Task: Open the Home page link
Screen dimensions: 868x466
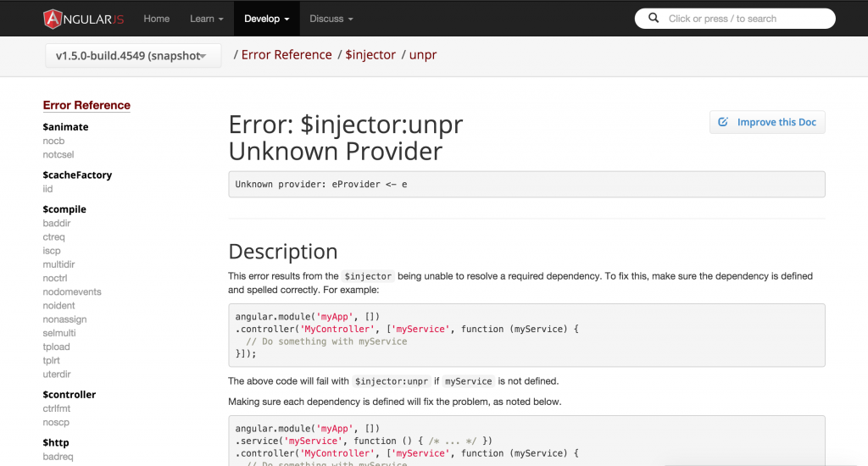Action: click(x=157, y=19)
